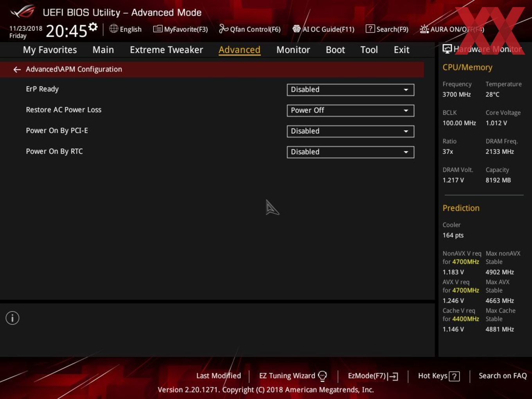The height and width of the screenshot is (399, 532).
Task: Click the Restore AC Power Loss label
Action: 63,110
